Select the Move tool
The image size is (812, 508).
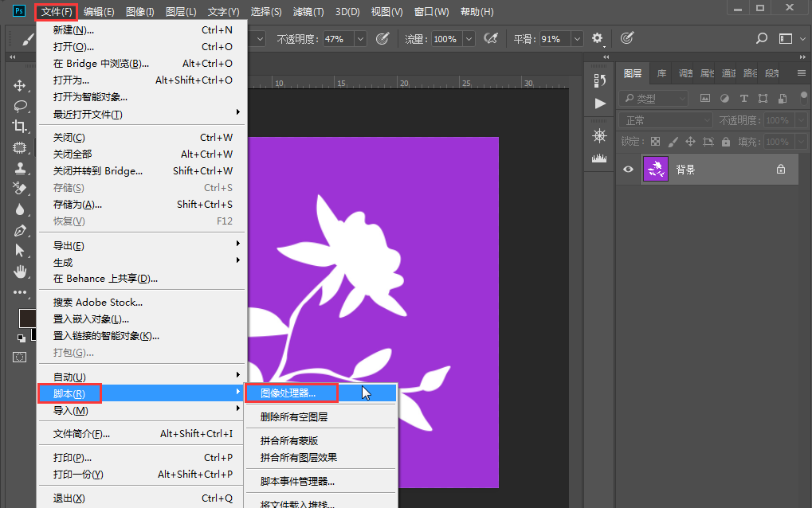[x=20, y=85]
